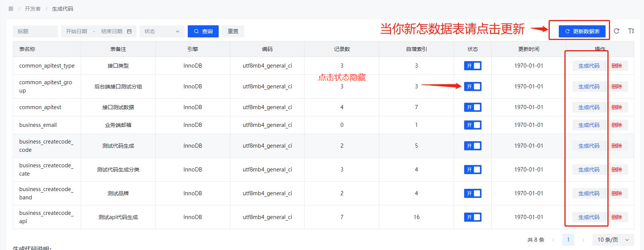The height and width of the screenshot is (250, 644).
Task: Click the 开始日期 date field
Action: [x=77, y=31]
